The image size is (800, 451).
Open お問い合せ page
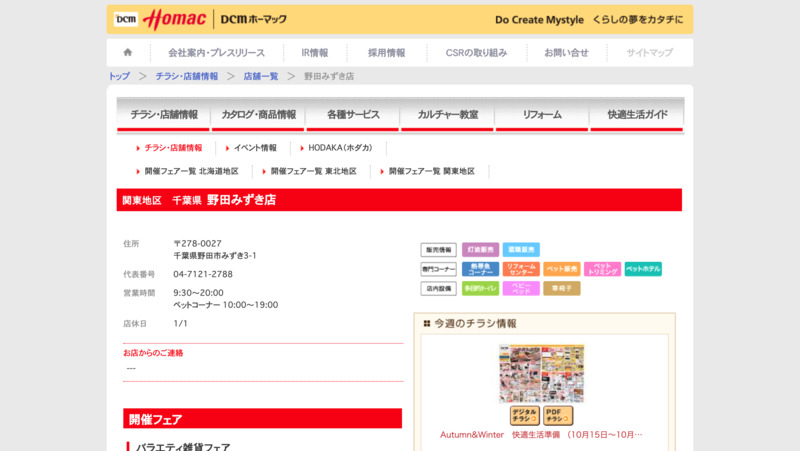(566, 53)
